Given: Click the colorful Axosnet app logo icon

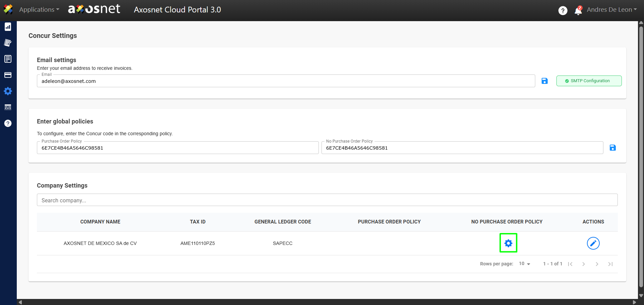Looking at the screenshot, I should coord(8,9).
